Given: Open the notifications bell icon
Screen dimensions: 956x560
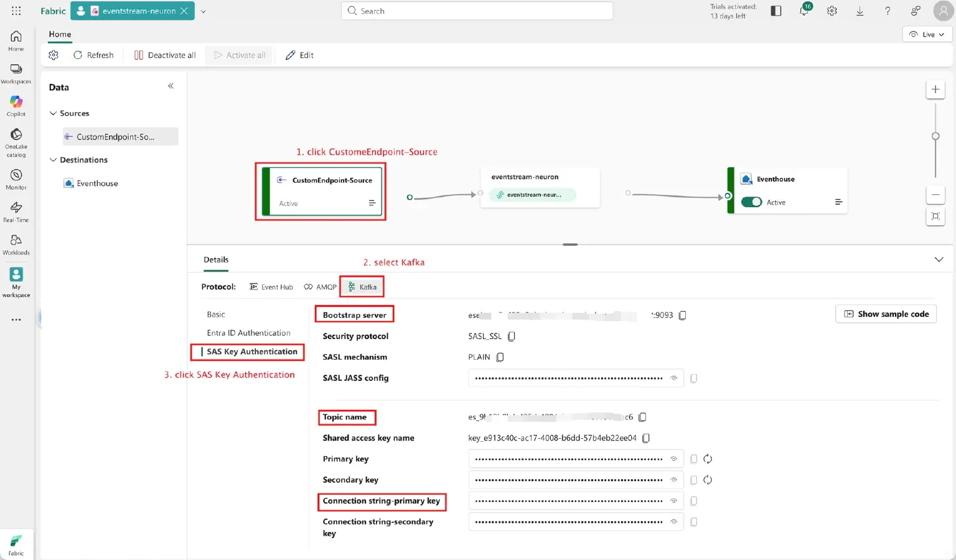Looking at the screenshot, I should 804,11.
